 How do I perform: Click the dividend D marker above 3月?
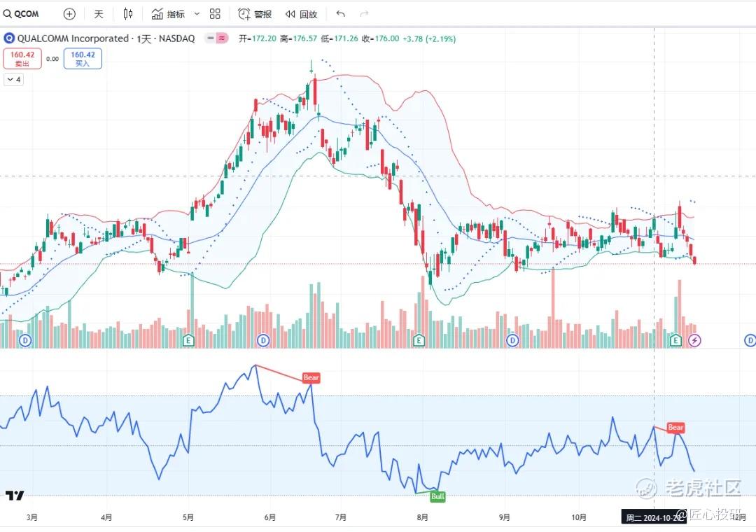coord(25,340)
